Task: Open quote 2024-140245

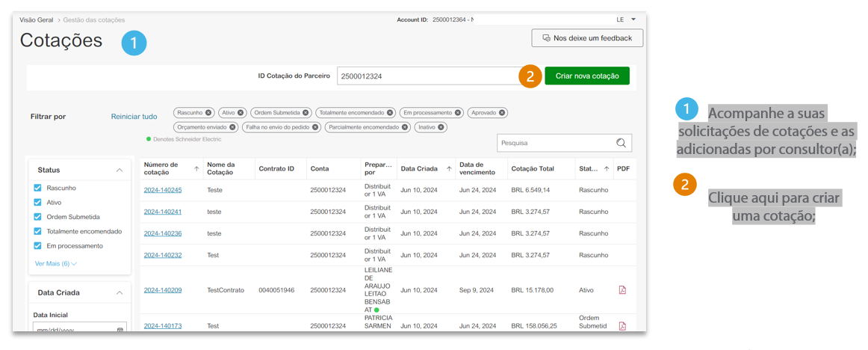Action: 163,190
